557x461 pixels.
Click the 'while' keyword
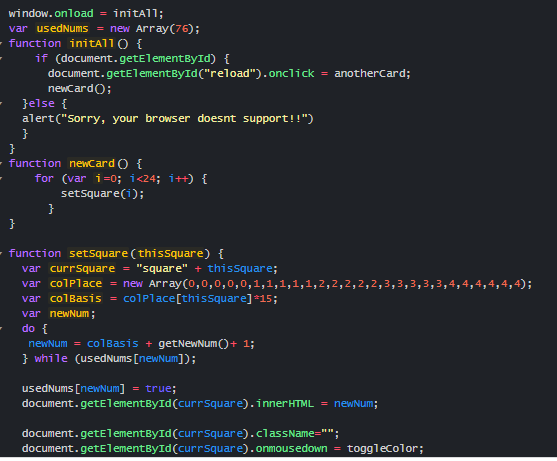pos(51,358)
